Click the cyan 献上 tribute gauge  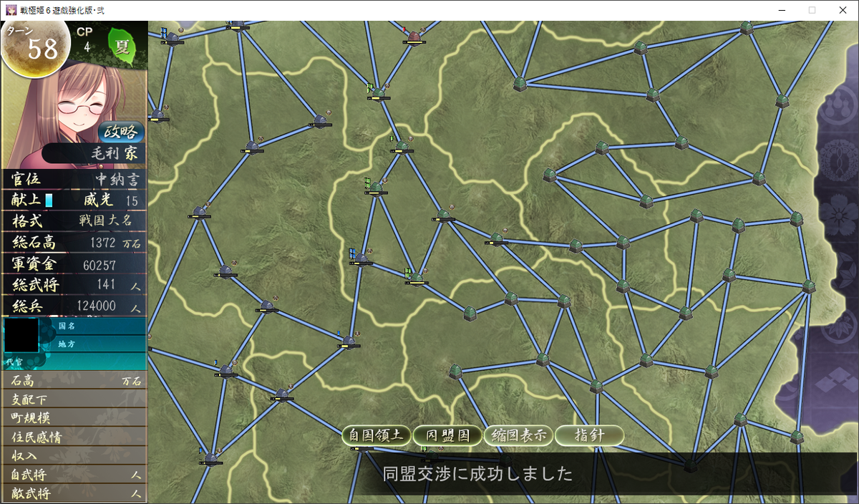click(x=49, y=200)
